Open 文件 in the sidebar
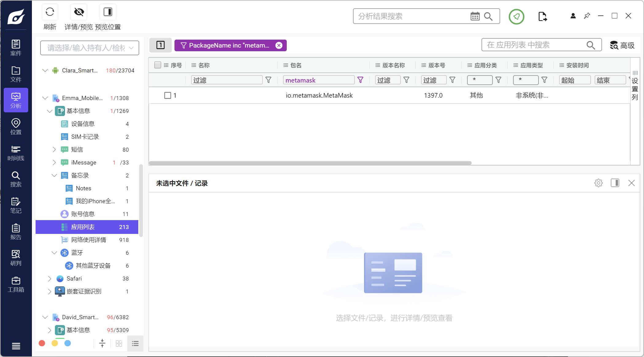This screenshot has width=644, height=357. click(16, 74)
